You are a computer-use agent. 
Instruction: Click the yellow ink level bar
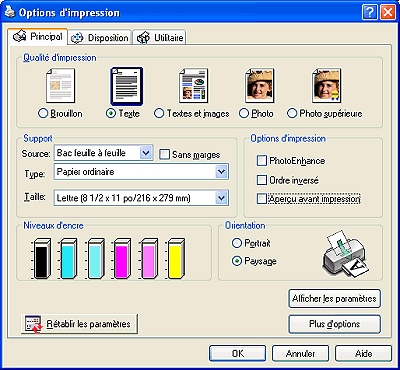176,258
